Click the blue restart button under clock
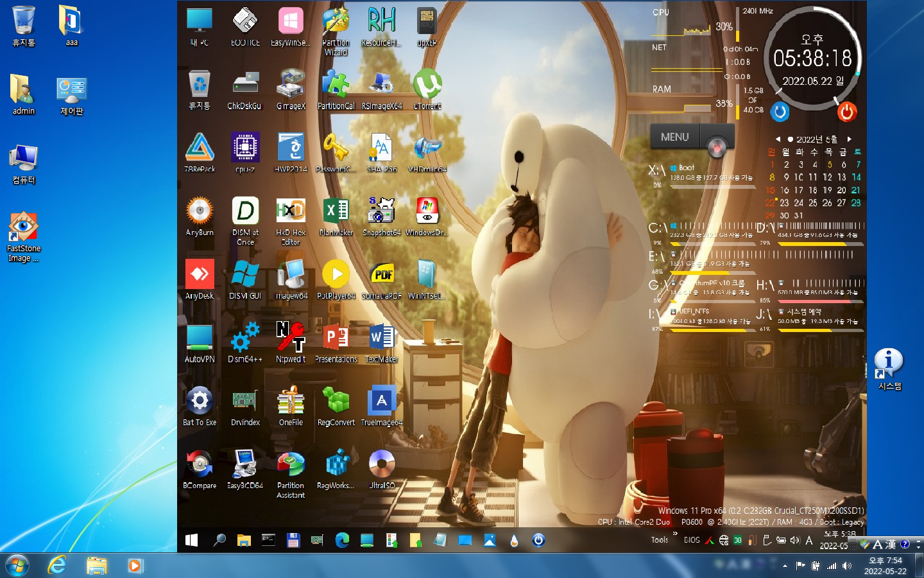Image resolution: width=924 pixels, height=578 pixels. tap(780, 112)
